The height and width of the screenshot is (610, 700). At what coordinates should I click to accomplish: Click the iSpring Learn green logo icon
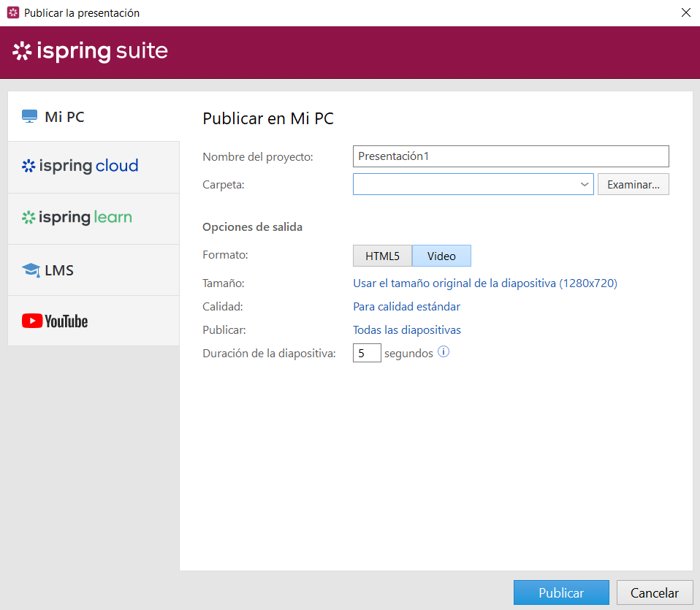(x=28, y=217)
